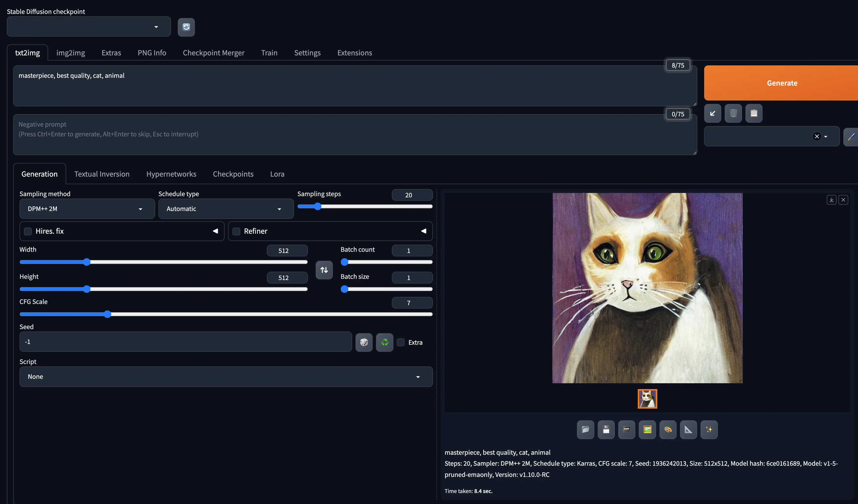Open the Extras tab
Screen dimensions: 858x504
[x=111, y=53]
